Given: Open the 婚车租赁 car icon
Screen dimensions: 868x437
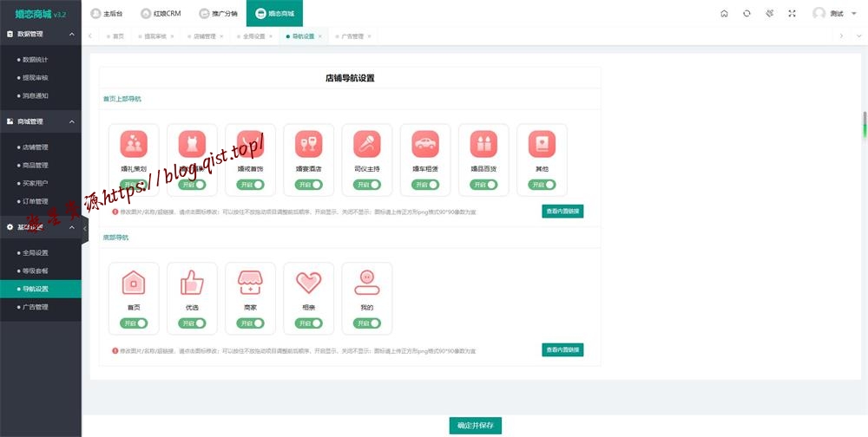Looking at the screenshot, I should [x=424, y=143].
